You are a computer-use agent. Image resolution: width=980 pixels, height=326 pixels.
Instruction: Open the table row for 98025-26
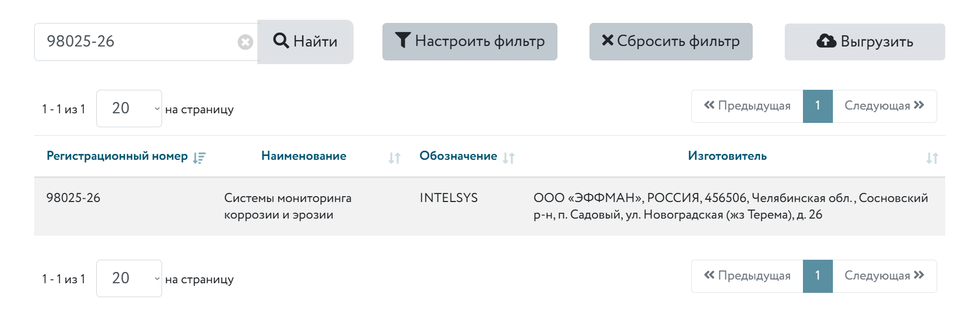coord(73,198)
